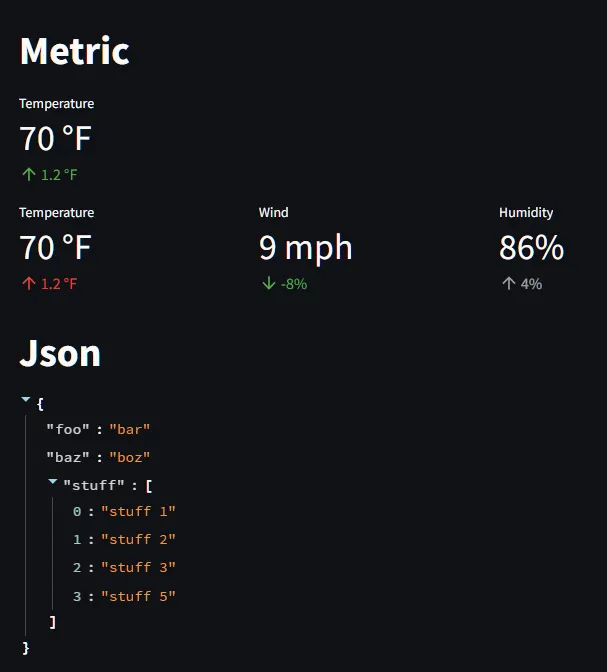Click the Wind metric label
The height and width of the screenshot is (672, 607).
tap(273, 213)
